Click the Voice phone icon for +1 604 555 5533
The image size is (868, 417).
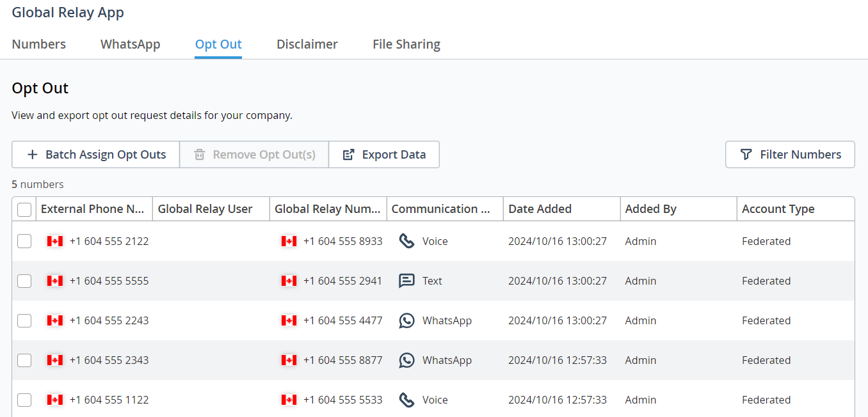[406, 400]
